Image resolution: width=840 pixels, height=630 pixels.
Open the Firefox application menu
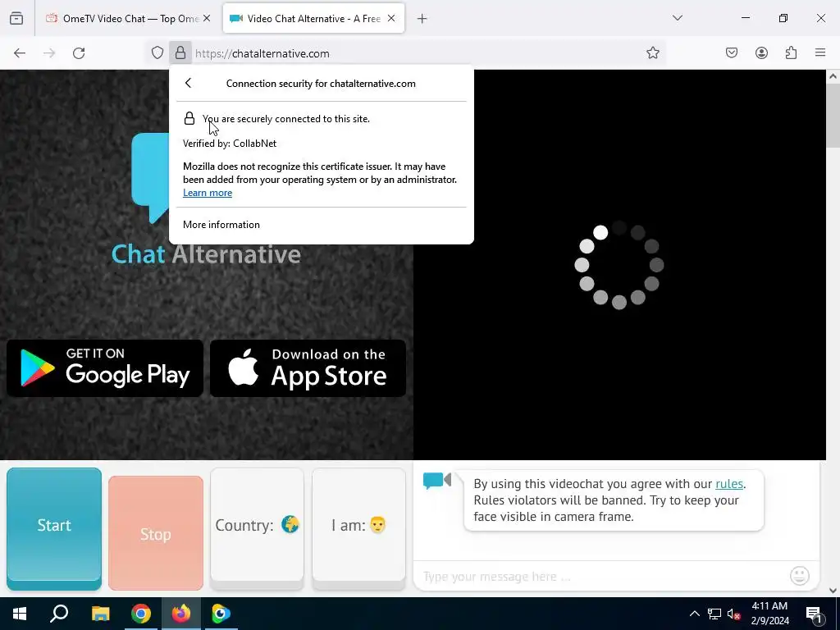[820, 53]
